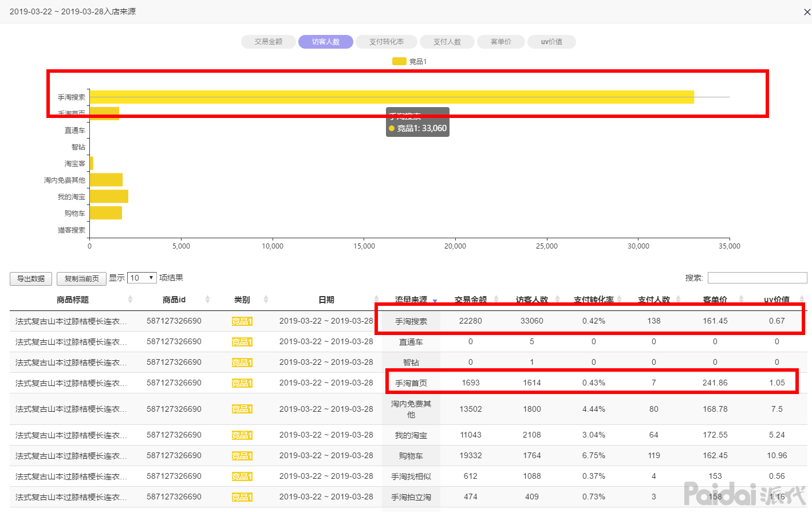Sort table by uv价值 column
This screenshot has width=812, height=512.
tap(777, 300)
